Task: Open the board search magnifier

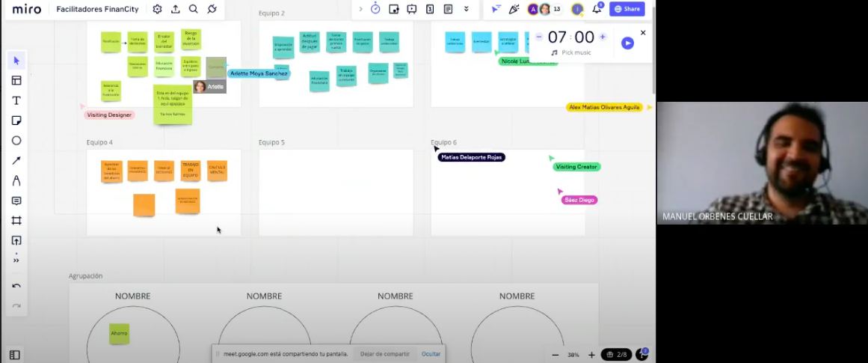Action: 193,9
